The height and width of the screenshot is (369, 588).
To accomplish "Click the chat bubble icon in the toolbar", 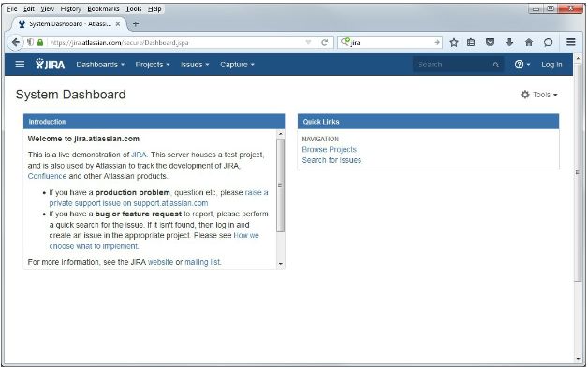I will [x=549, y=42].
